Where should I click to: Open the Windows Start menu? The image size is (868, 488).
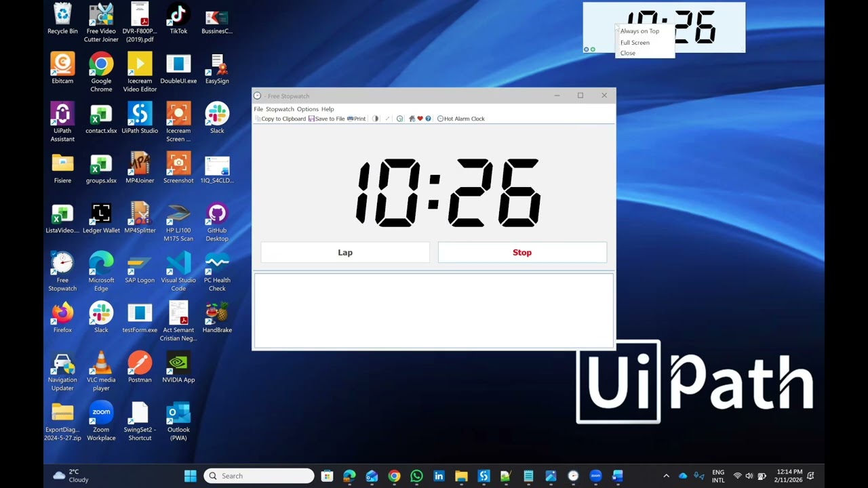click(191, 476)
